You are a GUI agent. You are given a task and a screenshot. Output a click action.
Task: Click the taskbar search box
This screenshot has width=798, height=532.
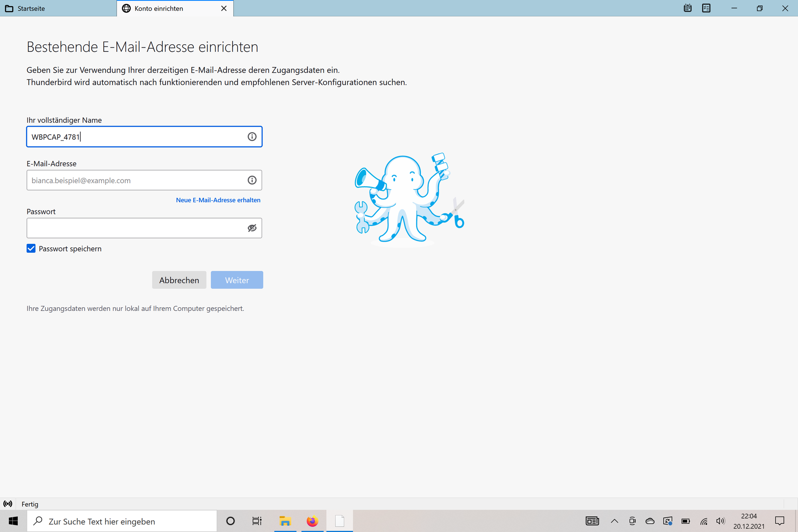point(122,521)
